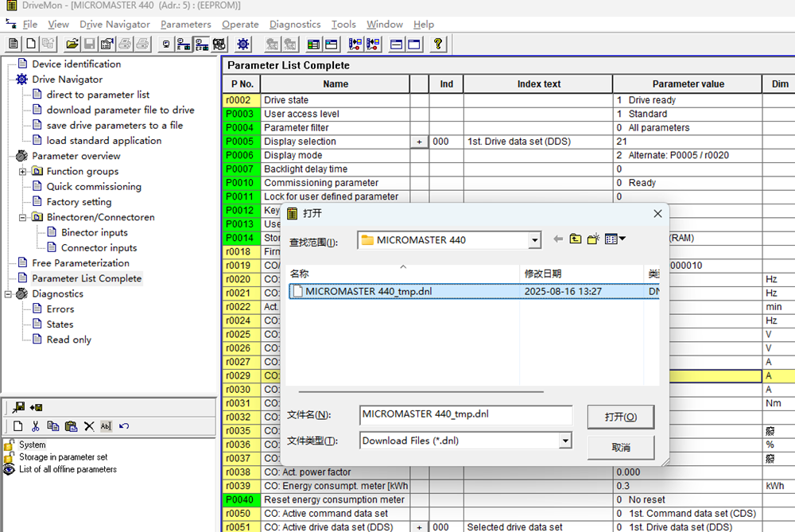
Task: Open the Parameters menu
Action: (185, 25)
